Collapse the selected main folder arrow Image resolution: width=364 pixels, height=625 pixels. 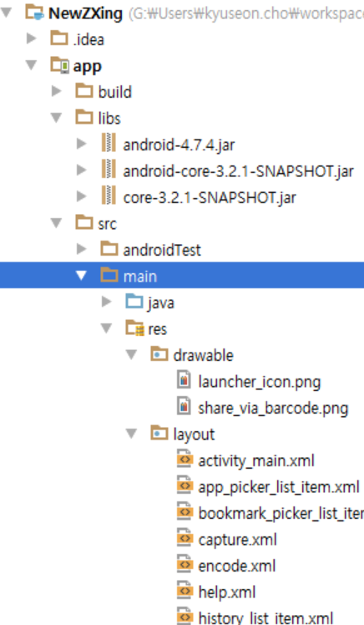click(x=81, y=275)
